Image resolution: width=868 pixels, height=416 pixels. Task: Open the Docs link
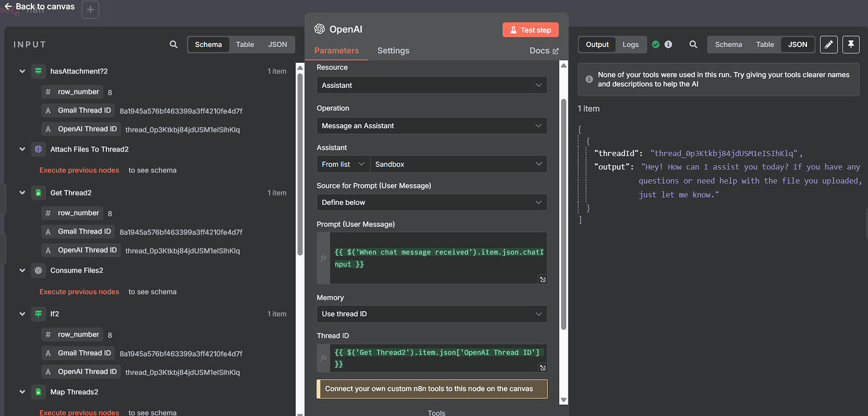point(543,50)
